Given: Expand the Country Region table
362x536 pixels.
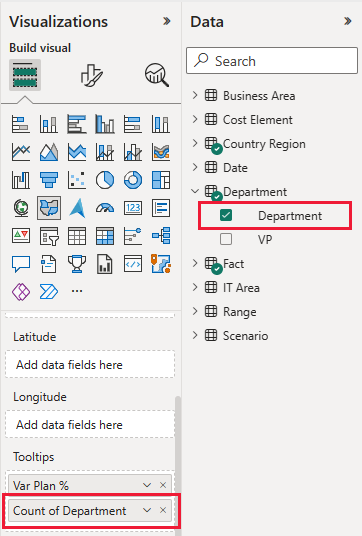Looking at the screenshot, I should pos(195,143).
